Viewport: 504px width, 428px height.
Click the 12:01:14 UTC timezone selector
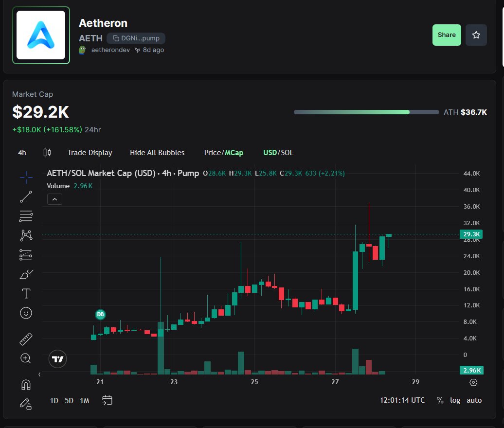[x=402, y=400]
